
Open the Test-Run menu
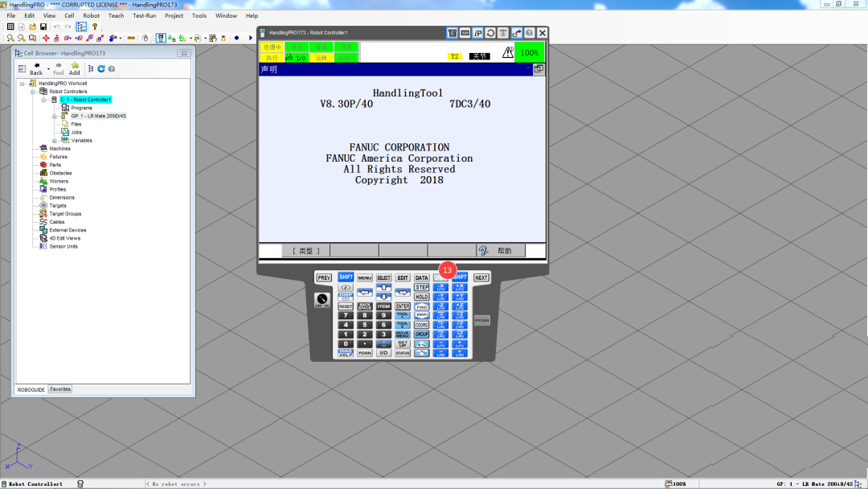145,15
